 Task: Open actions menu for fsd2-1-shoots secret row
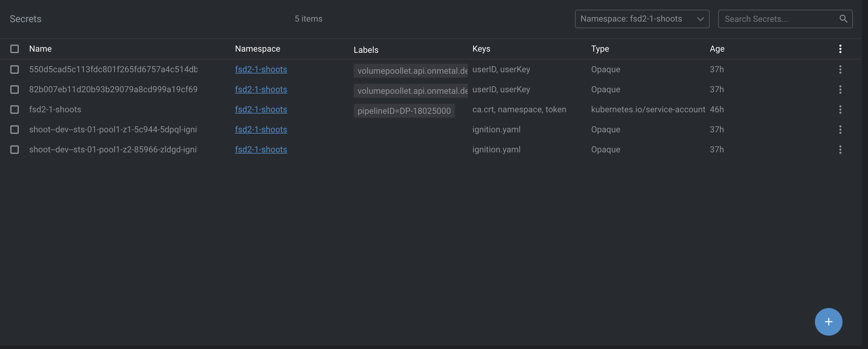840,110
